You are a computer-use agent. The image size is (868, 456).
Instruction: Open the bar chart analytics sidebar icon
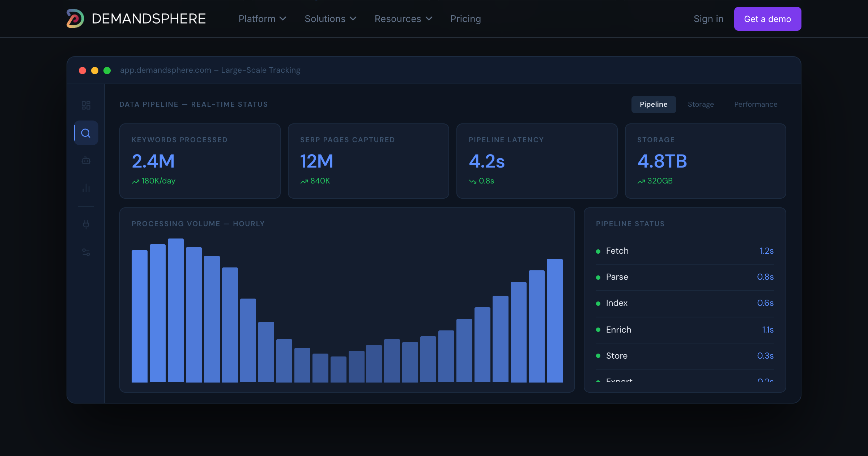pos(86,188)
